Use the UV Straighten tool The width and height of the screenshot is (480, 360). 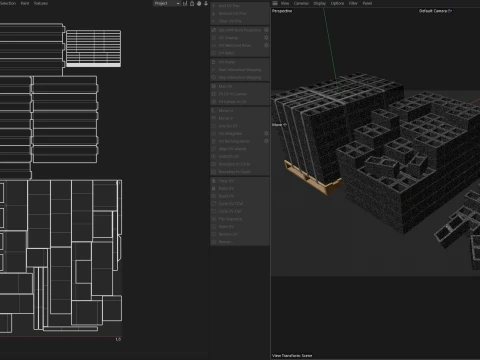237,133
